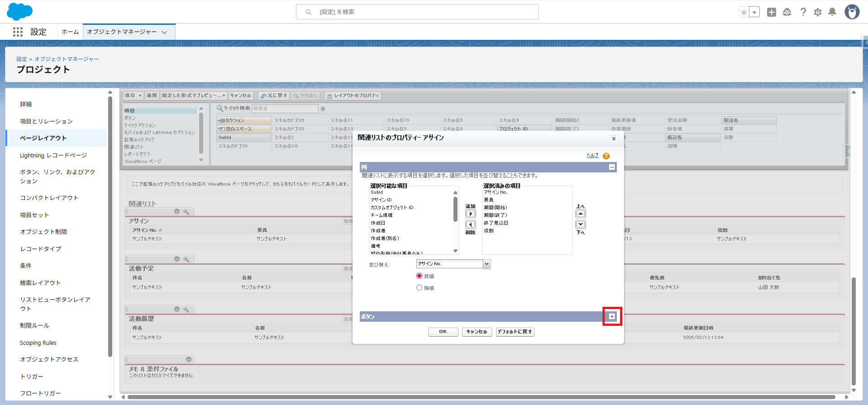Open the notifications bell
The width and height of the screenshot is (868, 405).
tap(832, 12)
